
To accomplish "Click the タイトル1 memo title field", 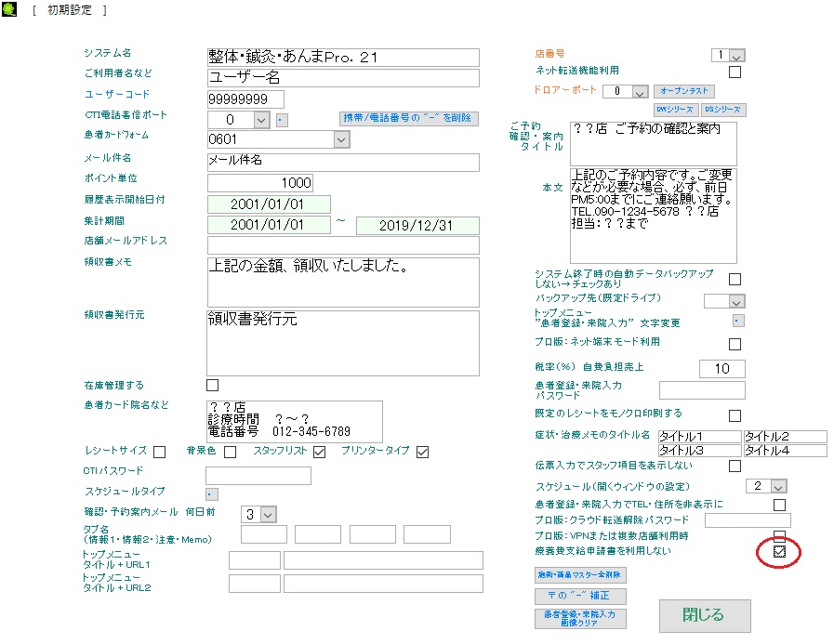I will click(699, 437).
